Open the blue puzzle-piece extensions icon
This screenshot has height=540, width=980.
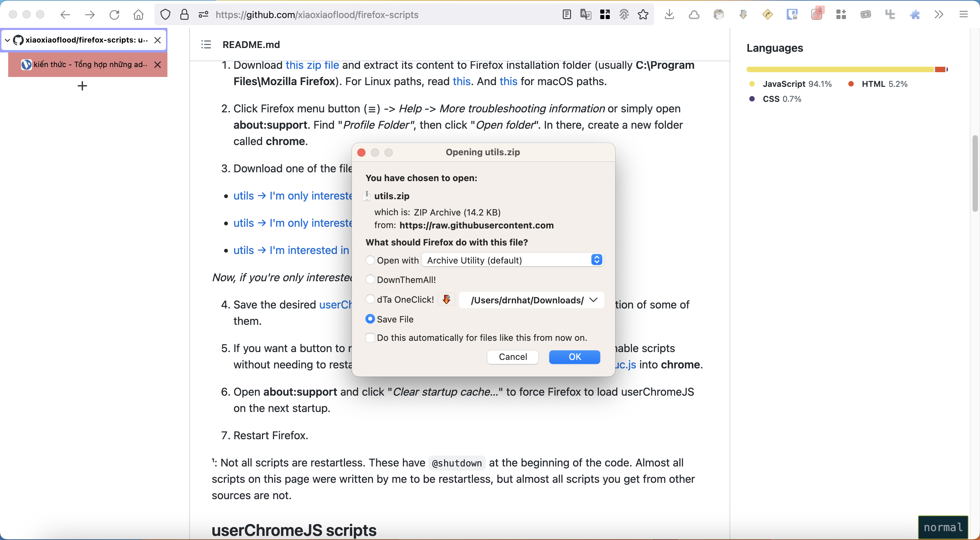[915, 14]
